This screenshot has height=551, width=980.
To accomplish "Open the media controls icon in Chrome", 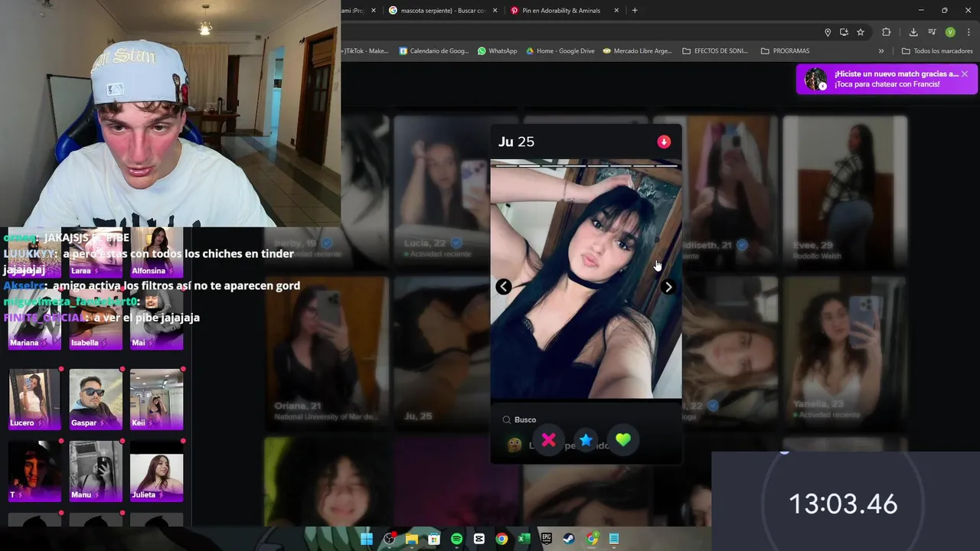I will pos(932,32).
